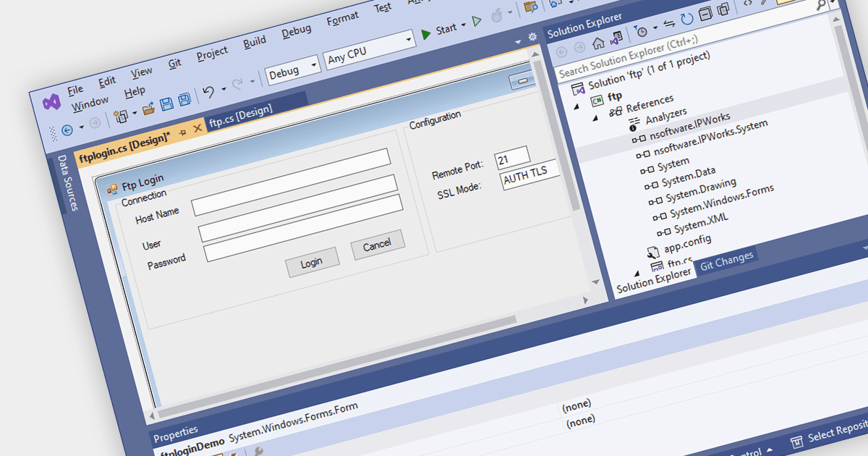Click the Host Name input field
The width and height of the screenshot is (868, 456).
(292, 181)
